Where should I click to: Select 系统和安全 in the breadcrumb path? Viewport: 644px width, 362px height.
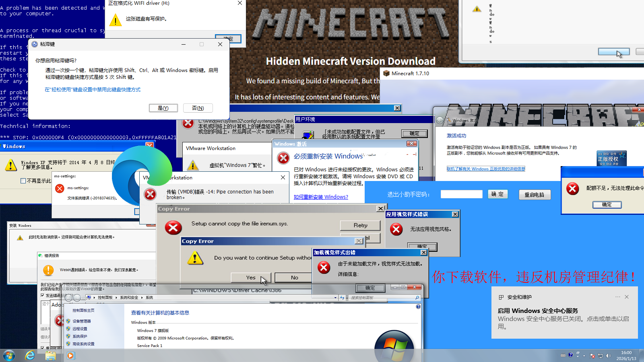tap(129, 298)
